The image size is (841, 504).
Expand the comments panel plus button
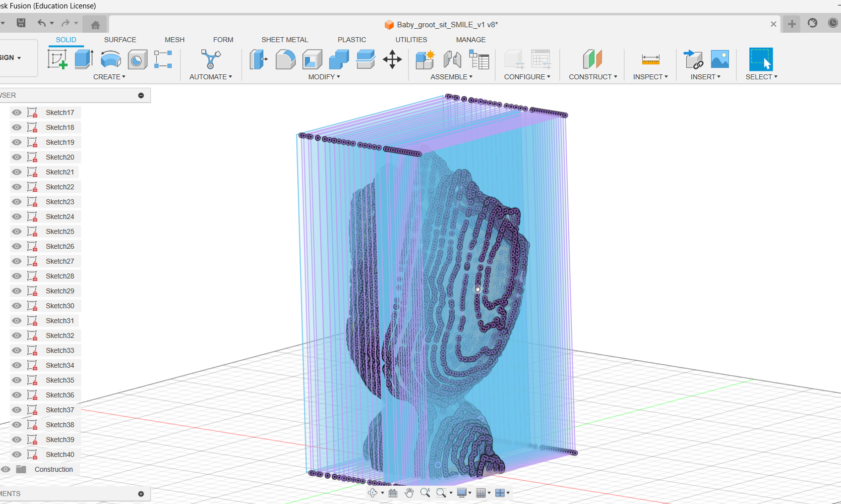141,494
